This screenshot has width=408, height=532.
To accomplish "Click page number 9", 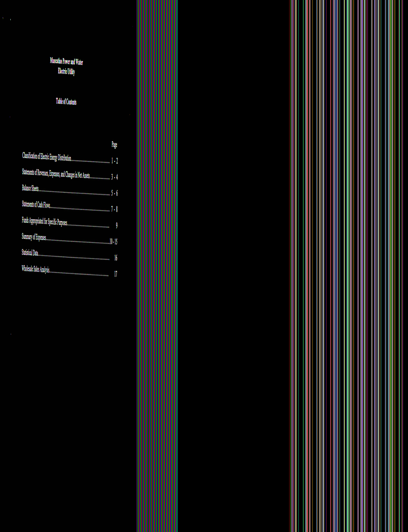I will pos(116,226).
